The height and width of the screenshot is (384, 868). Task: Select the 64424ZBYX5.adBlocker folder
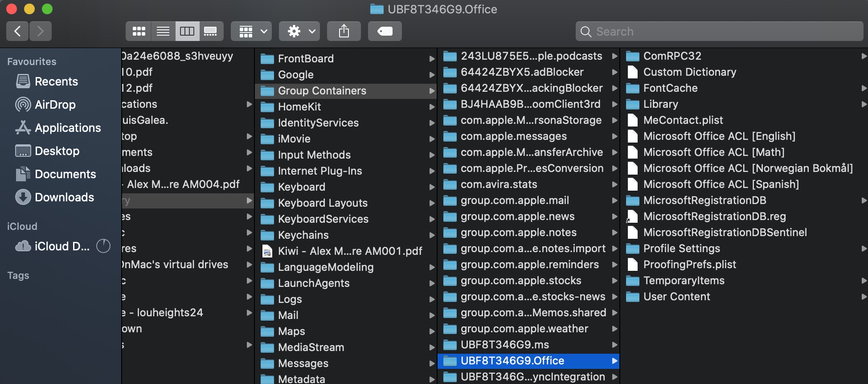[528, 72]
